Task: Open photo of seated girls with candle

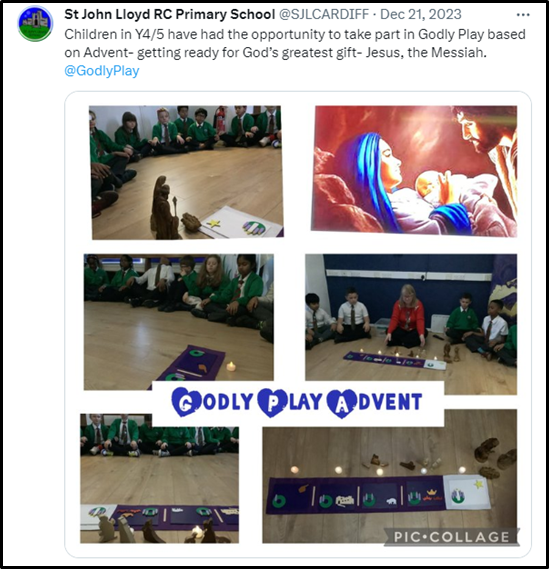Action: (x=179, y=322)
